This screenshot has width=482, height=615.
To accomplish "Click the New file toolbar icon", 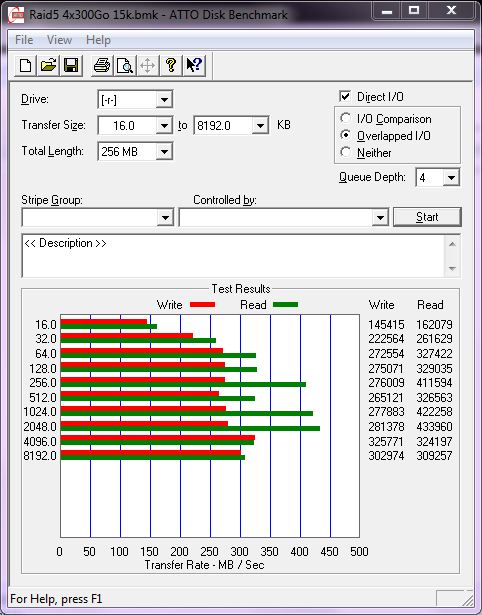I will [x=26, y=65].
